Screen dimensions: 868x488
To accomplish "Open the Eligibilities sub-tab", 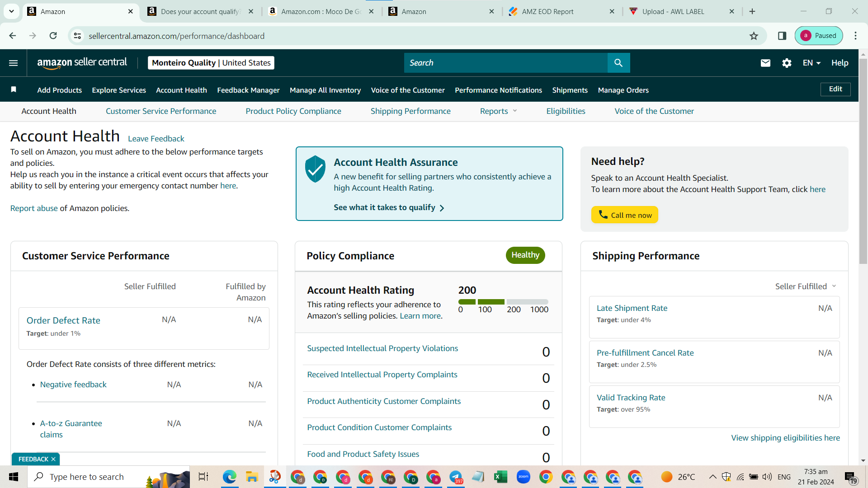I will [566, 111].
